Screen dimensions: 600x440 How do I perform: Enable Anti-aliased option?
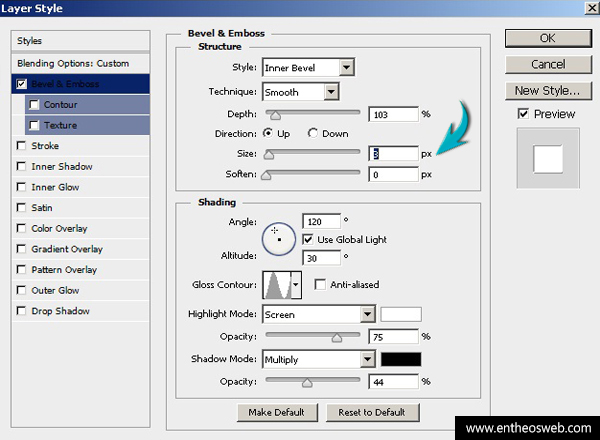click(320, 285)
